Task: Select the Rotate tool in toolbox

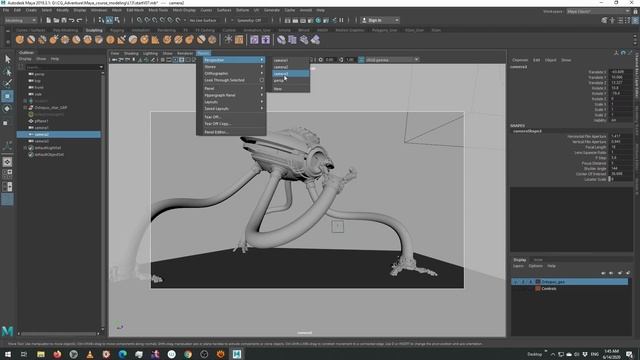Action: click(7, 109)
